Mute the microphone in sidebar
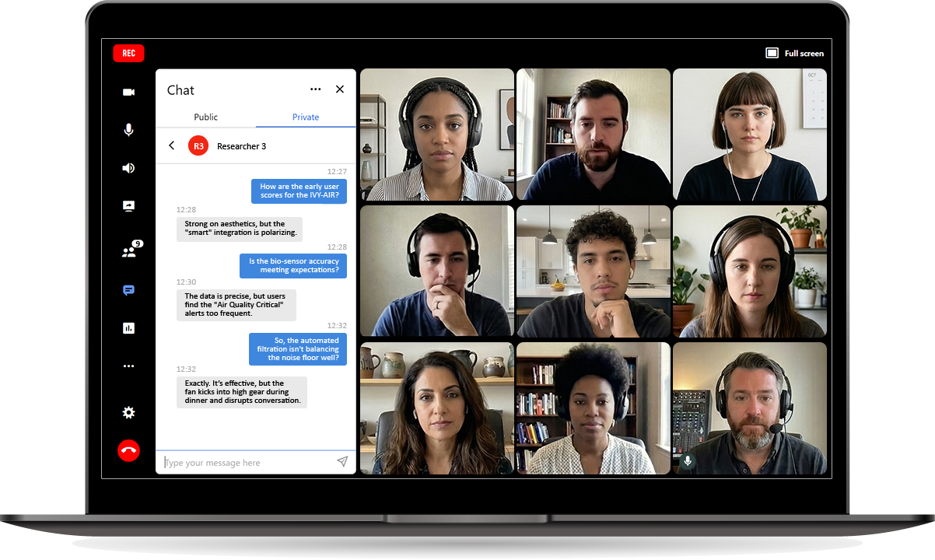This screenshot has height=560, width=935. [128, 130]
